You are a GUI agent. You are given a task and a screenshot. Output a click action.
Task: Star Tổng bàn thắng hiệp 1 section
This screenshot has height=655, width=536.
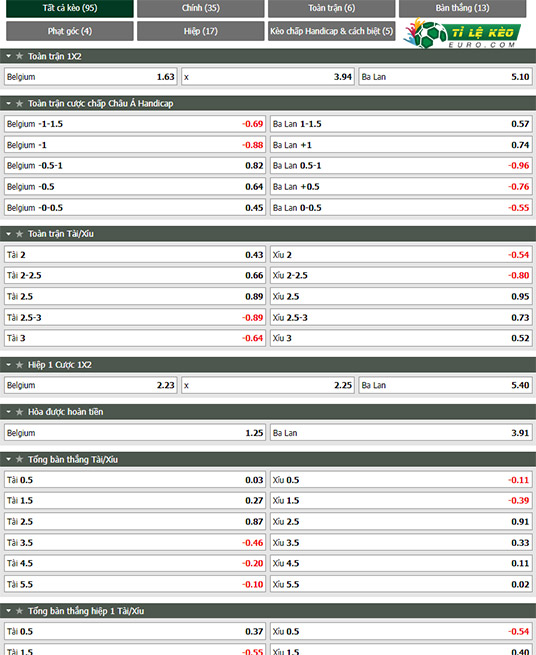coord(19,611)
